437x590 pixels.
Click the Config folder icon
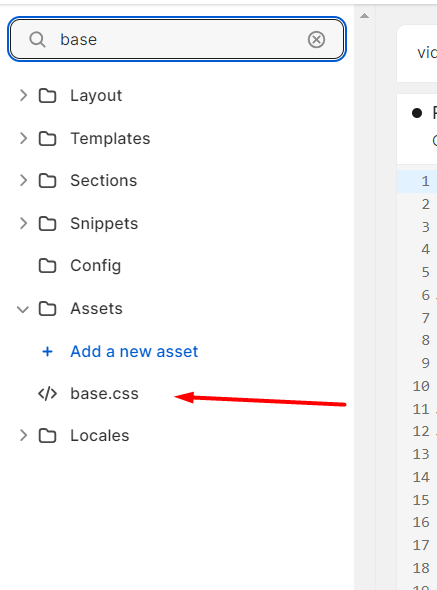[x=47, y=266]
